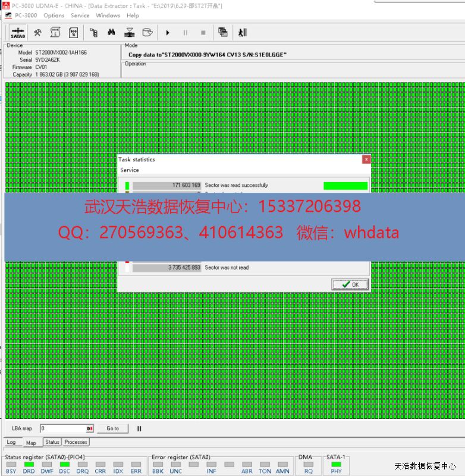
Task: Open the Service menu in Task statistics
Action: 130,170
